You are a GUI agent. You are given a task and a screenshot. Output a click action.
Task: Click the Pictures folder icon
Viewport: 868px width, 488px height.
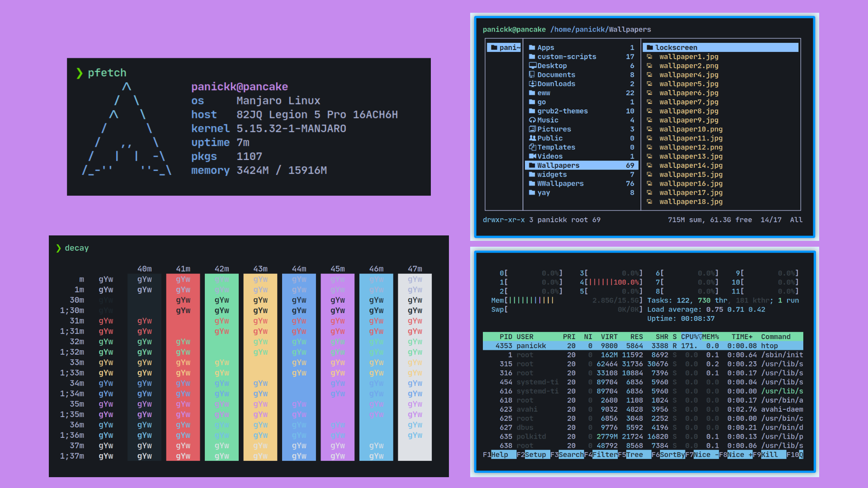[533, 129]
